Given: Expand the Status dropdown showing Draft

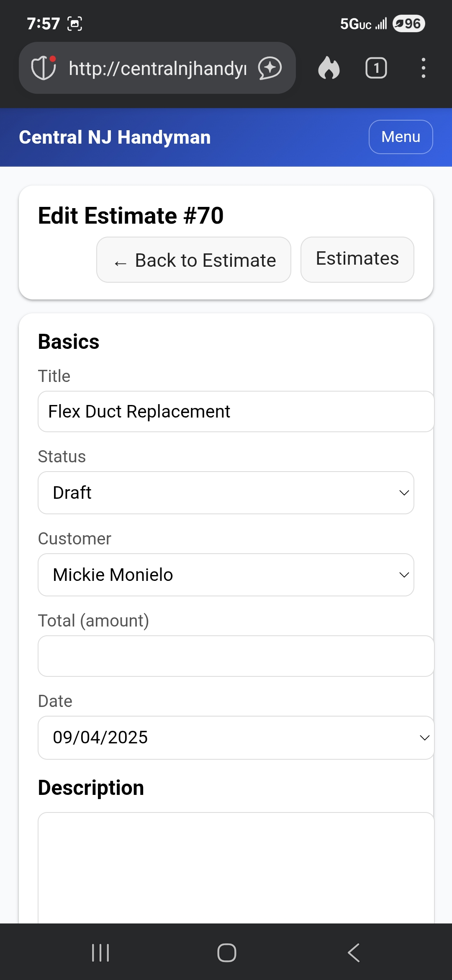Looking at the screenshot, I should (x=226, y=493).
